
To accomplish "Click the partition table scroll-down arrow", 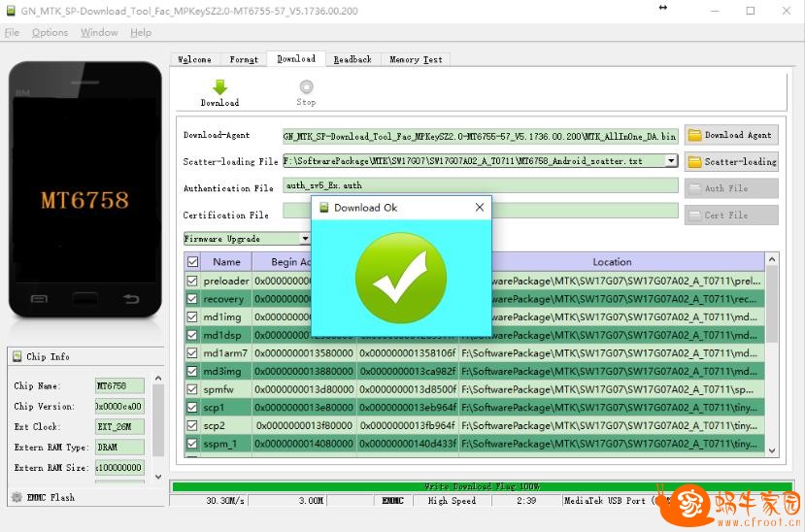I will pos(772,450).
